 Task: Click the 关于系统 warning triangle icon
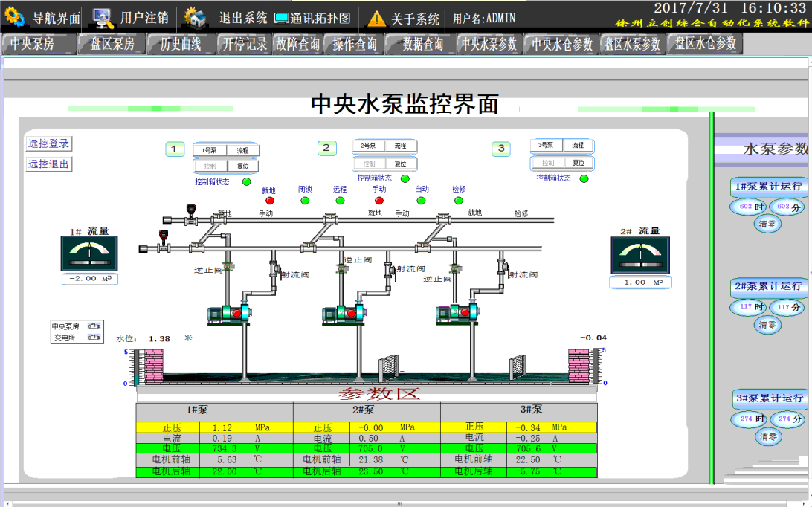coord(377,18)
